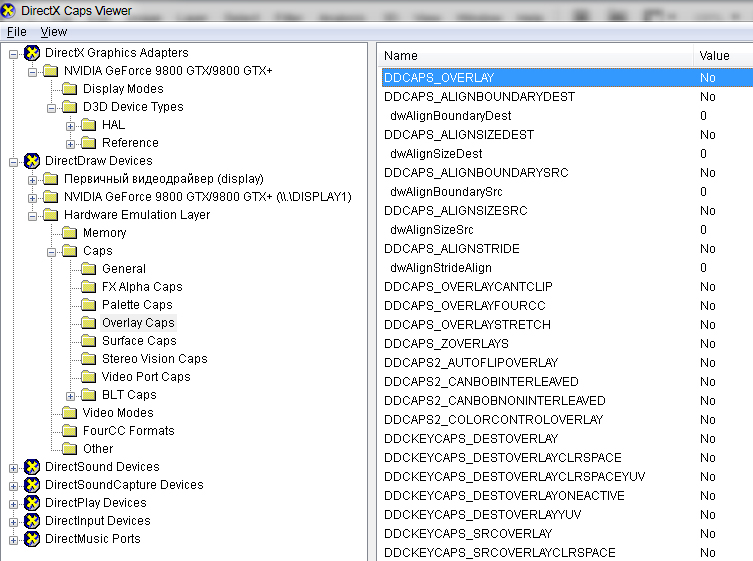Select the DDCAPS_OVERLAYSTRETCH row
The width and height of the screenshot is (753, 561).
pyautogui.click(x=467, y=325)
